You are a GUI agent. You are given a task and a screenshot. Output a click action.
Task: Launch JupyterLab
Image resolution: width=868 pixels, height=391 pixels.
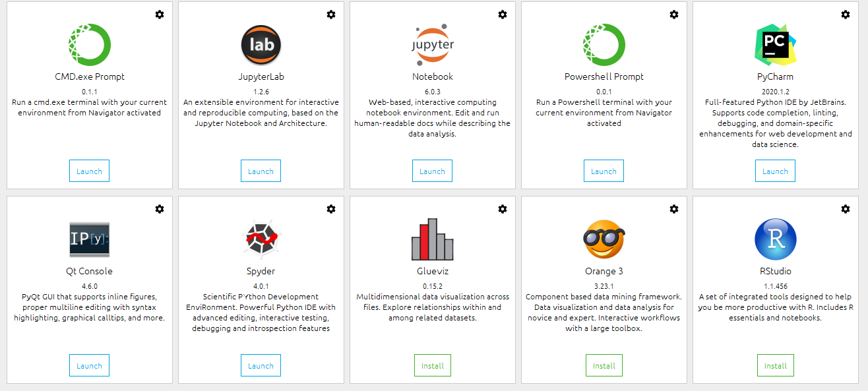point(261,171)
